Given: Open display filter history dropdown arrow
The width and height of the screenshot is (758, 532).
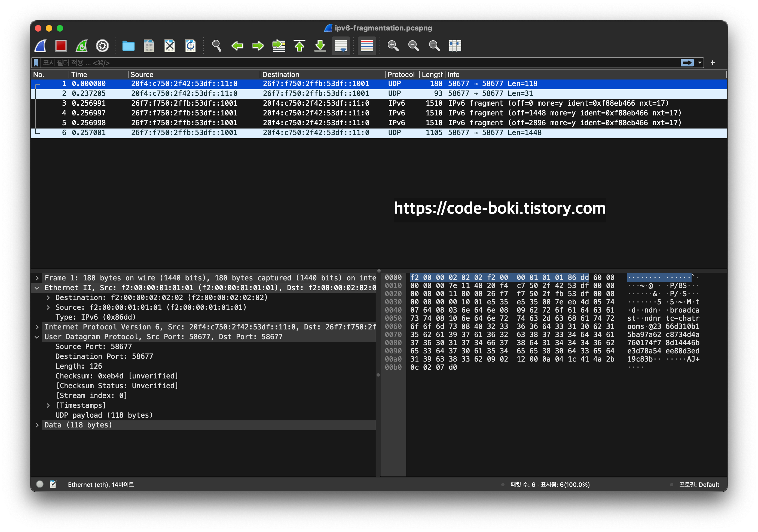Looking at the screenshot, I should (699, 63).
